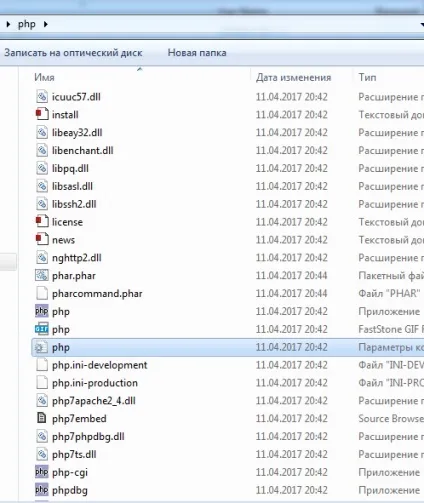Sort by the Имя column header
This screenshot has width=424, height=503.
pyautogui.click(x=44, y=77)
